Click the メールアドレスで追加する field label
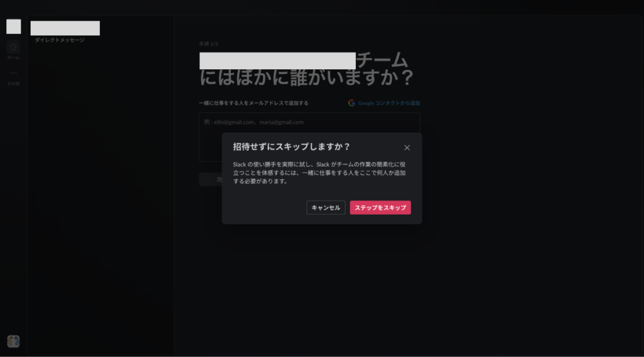The width and height of the screenshot is (644, 357). pyautogui.click(x=253, y=103)
